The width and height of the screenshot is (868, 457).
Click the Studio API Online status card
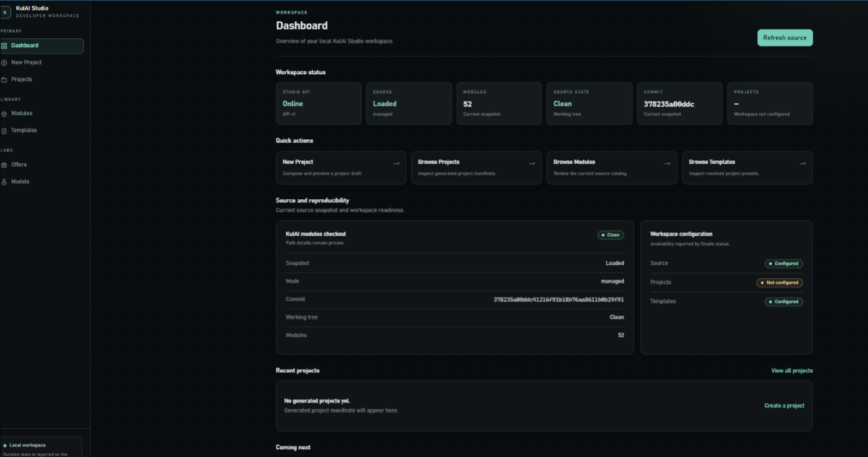pyautogui.click(x=318, y=103)
